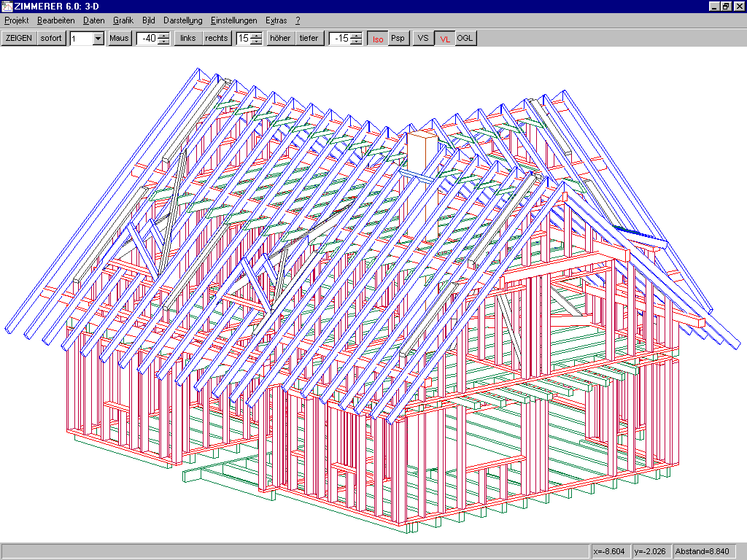Image resolution: width=747 pixels, height=560 pixels.
Task: Toggle Iso isometric view mode
Action: click(x=377, y=39)
